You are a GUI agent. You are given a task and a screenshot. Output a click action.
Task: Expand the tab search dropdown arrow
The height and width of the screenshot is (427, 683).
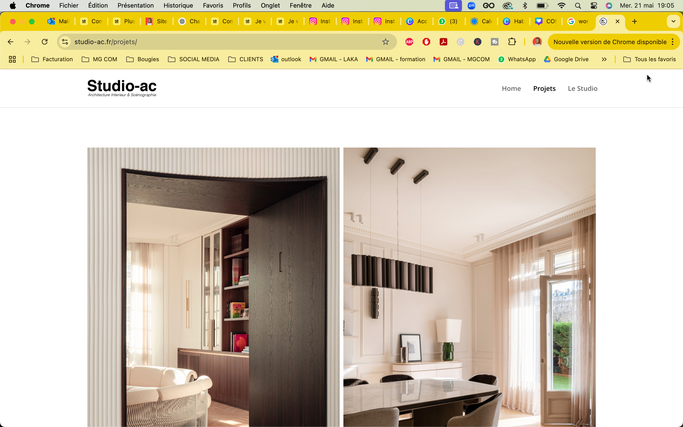tap(673, 21)
